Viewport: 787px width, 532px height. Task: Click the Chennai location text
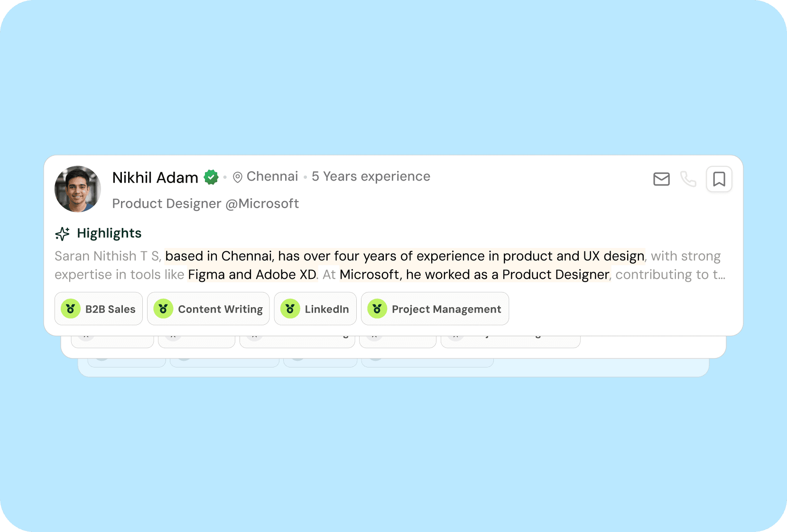272,177
